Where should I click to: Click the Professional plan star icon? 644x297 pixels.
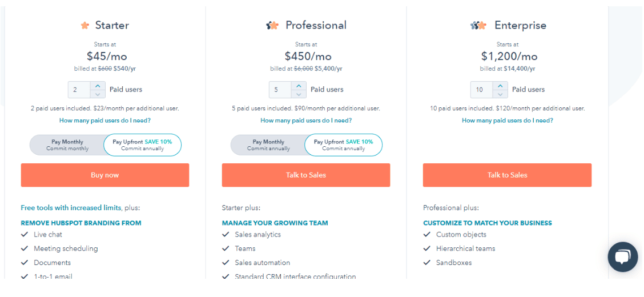(272, 26)
